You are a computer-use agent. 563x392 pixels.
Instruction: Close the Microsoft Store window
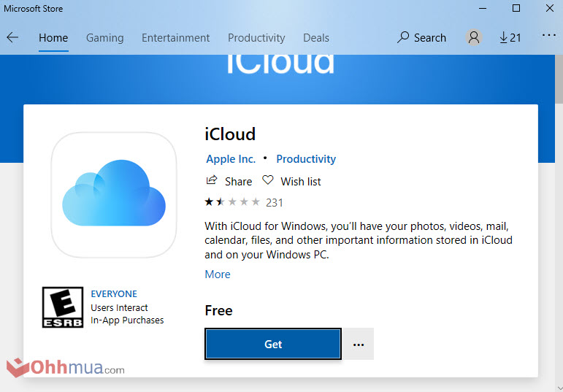pyautogui.click(x=550, y=8)
